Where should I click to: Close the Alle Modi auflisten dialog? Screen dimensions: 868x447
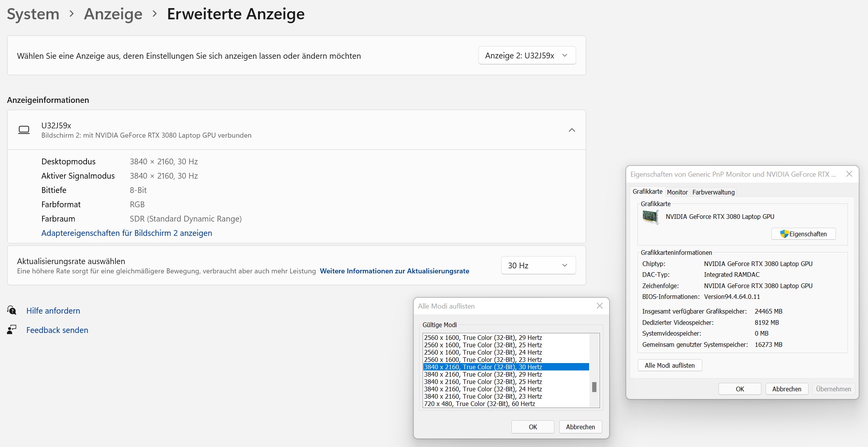[x=600, y=306]
